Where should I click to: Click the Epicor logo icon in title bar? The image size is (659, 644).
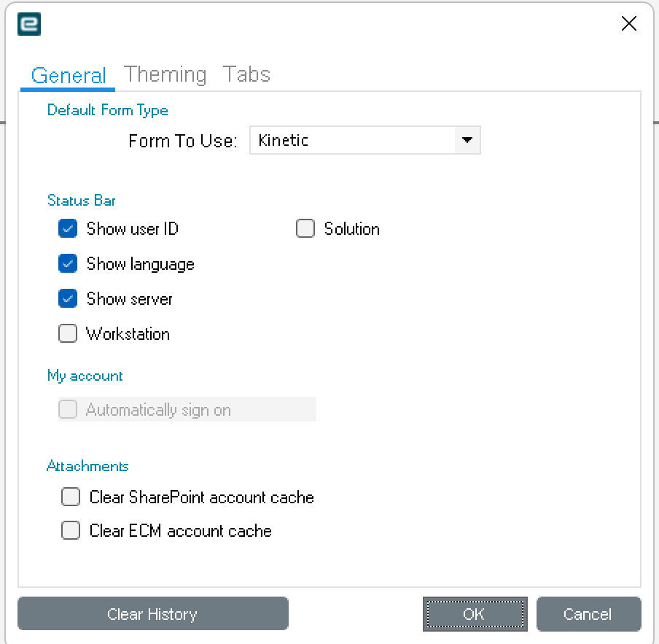tap(29, 24)
